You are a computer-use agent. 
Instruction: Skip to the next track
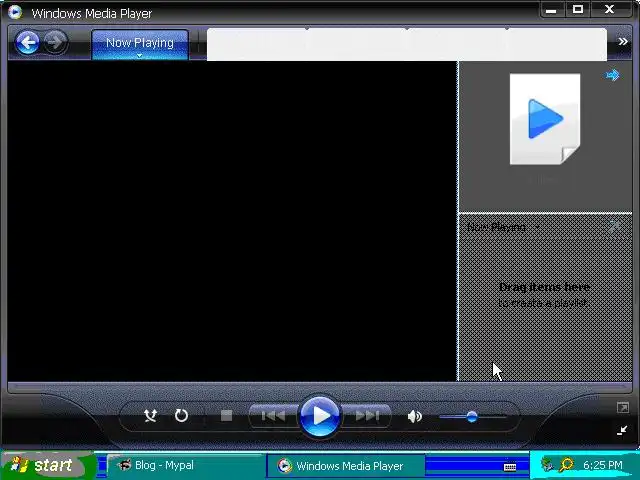click(x=367, y=416)
